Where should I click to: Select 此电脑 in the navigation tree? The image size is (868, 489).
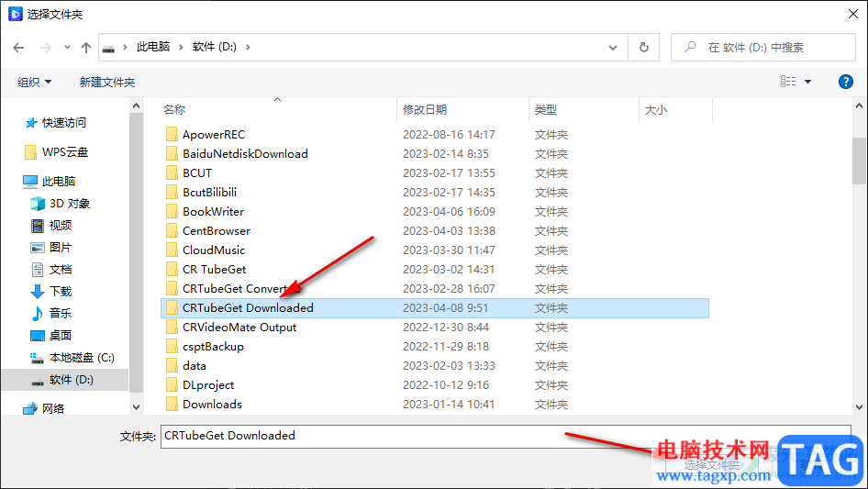[58, 181]
